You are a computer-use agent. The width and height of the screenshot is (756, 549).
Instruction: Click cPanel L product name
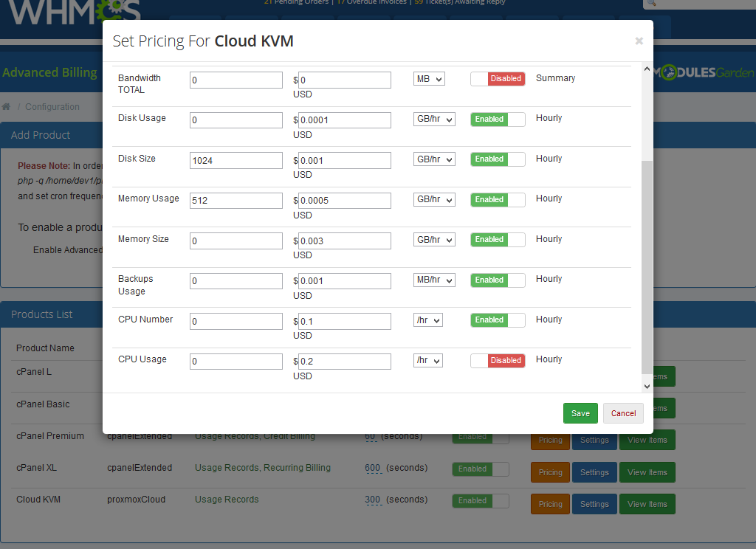point(34,372)
